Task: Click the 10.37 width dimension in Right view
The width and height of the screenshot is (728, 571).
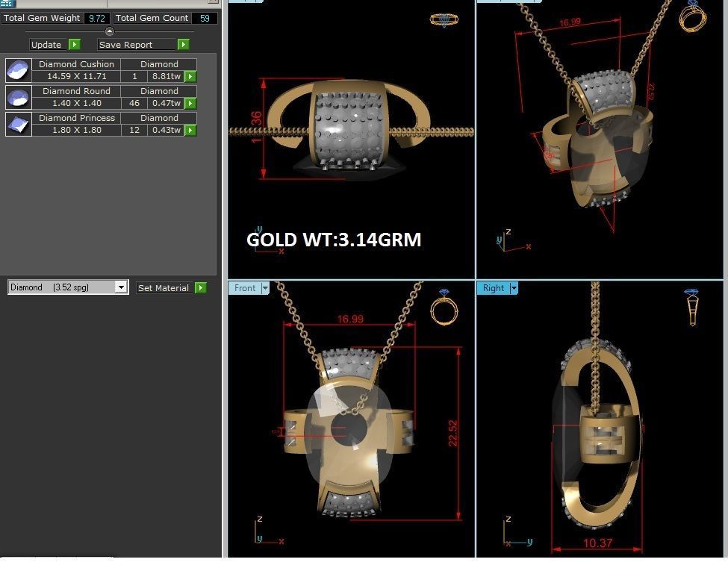Action: [597, 543]
